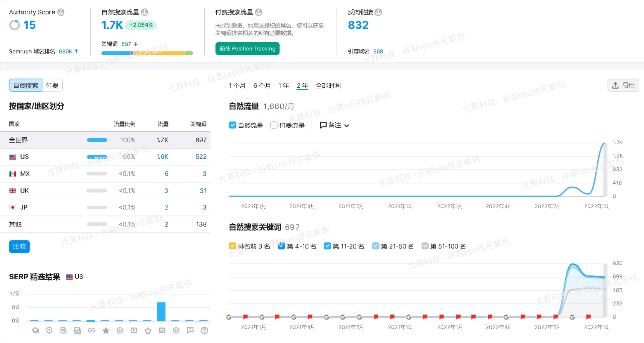The width and height of the screenshot is (644, 343).
Task: Select the 全部时间 time range
Action: click(x=328, y=85)
